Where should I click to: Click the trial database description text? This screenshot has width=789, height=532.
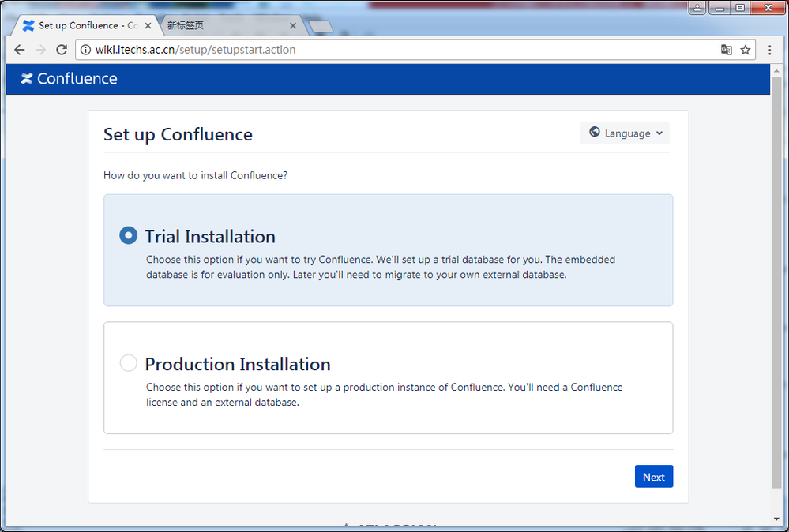click(381, 267)
